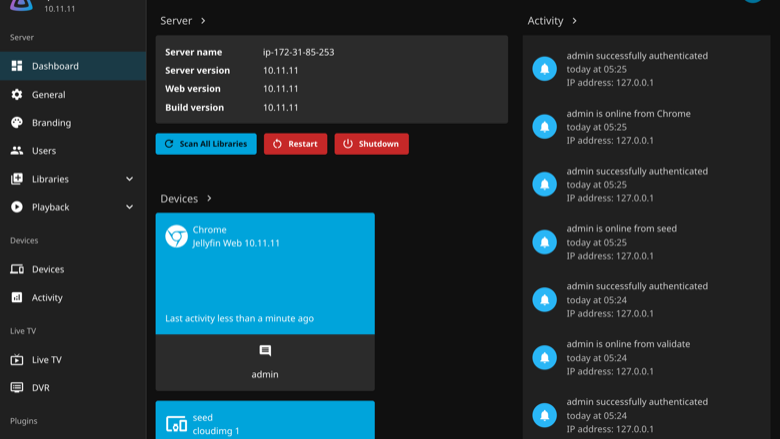The image size is (780, 439).
Task: Click the Playback play icon
Action: (x=17, y=207)
